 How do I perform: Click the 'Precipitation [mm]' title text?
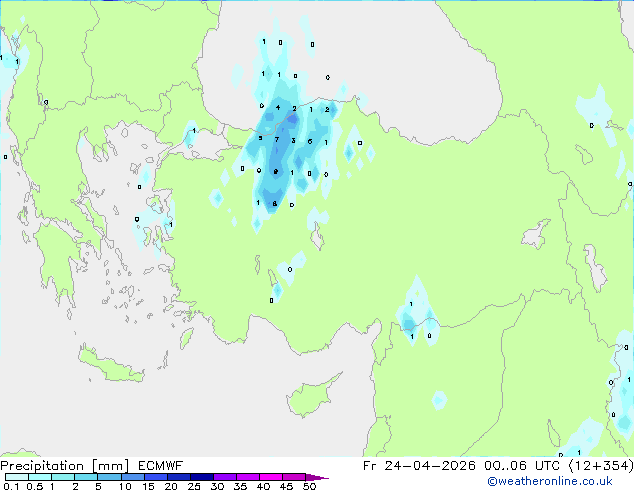point(65,466)
